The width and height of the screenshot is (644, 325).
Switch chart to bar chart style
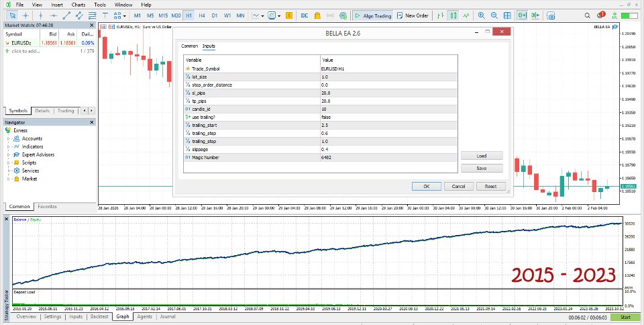point(441,15)
